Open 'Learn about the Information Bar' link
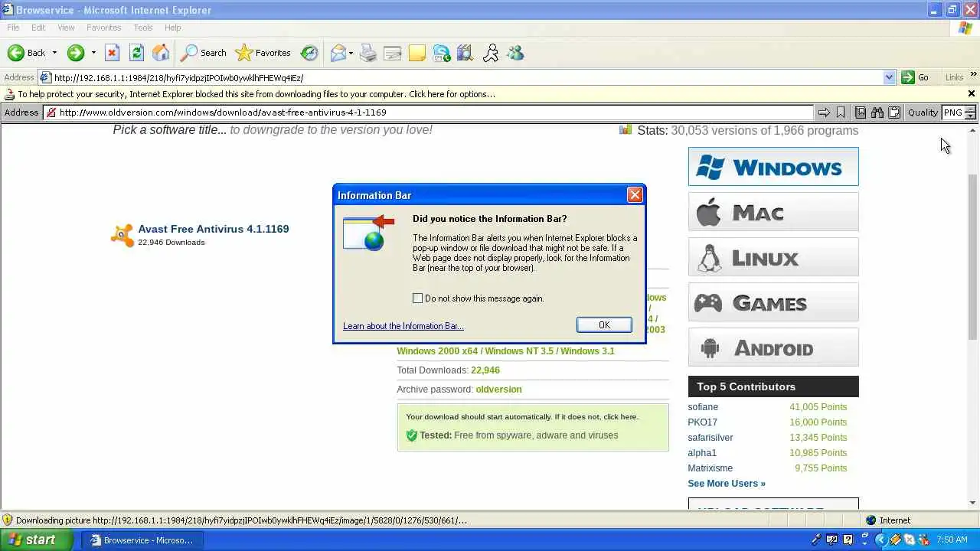980x551 pixels. (x=403, y=326)
